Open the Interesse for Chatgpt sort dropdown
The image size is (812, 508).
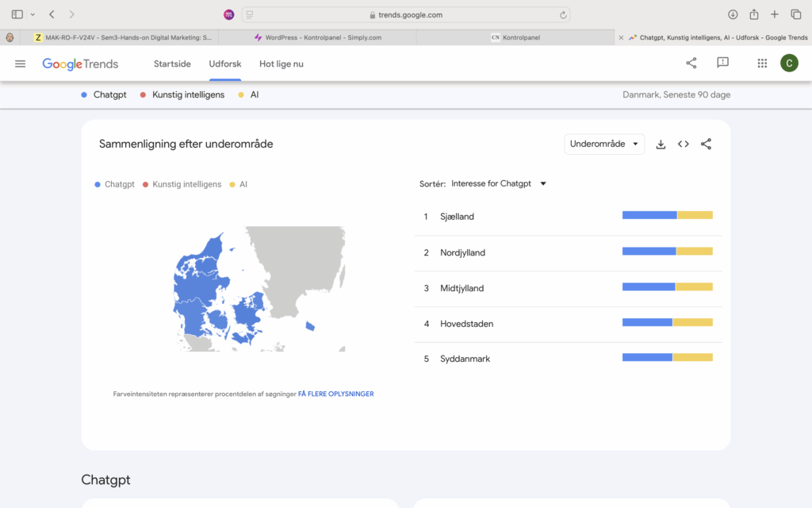499,183
